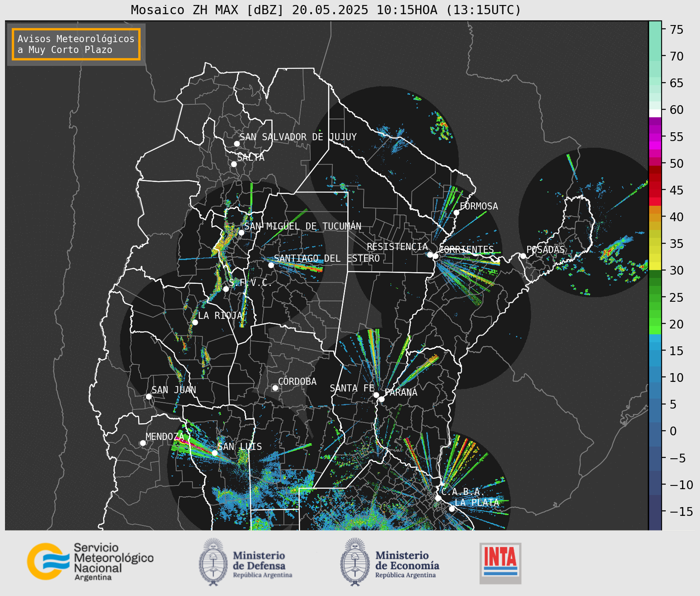This screenshot has width=700, height=596.
Task: Click the Santa Fe city marker
Action: pos(376,395)
